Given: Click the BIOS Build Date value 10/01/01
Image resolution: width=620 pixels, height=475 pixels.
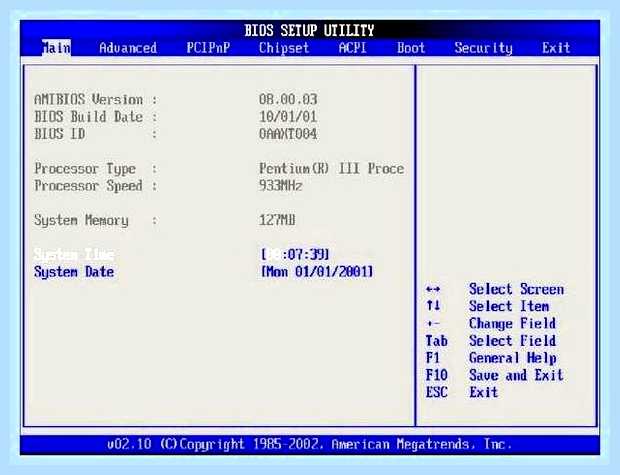Looking at the screenshot, I should [x=288, y=117].
